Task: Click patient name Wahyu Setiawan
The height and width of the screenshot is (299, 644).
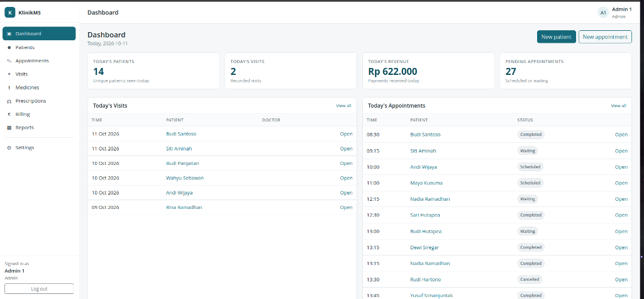Action: (185, 178)
